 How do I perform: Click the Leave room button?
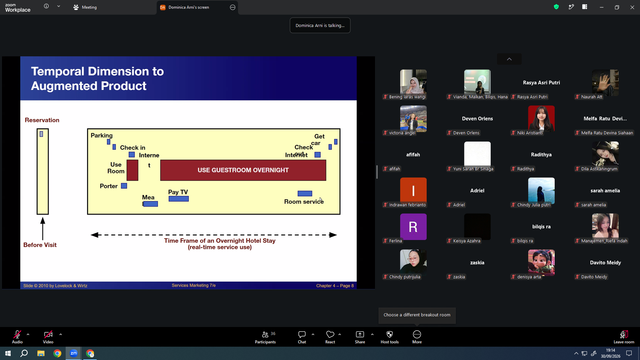click(624, 337)
